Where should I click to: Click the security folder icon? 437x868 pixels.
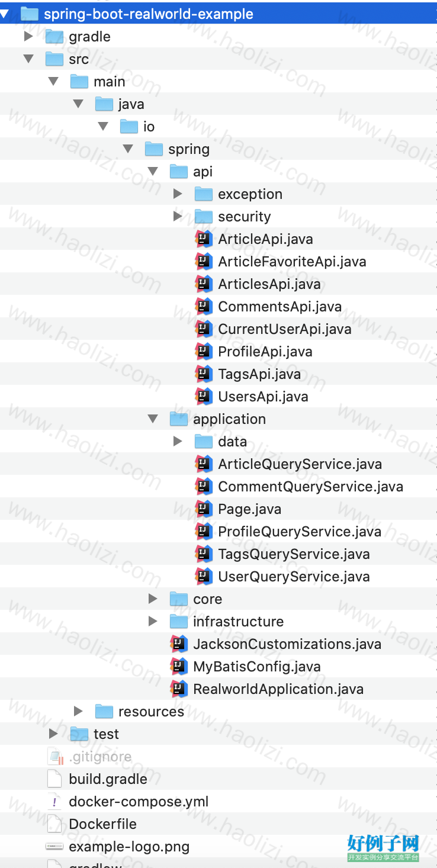(204, 217)
